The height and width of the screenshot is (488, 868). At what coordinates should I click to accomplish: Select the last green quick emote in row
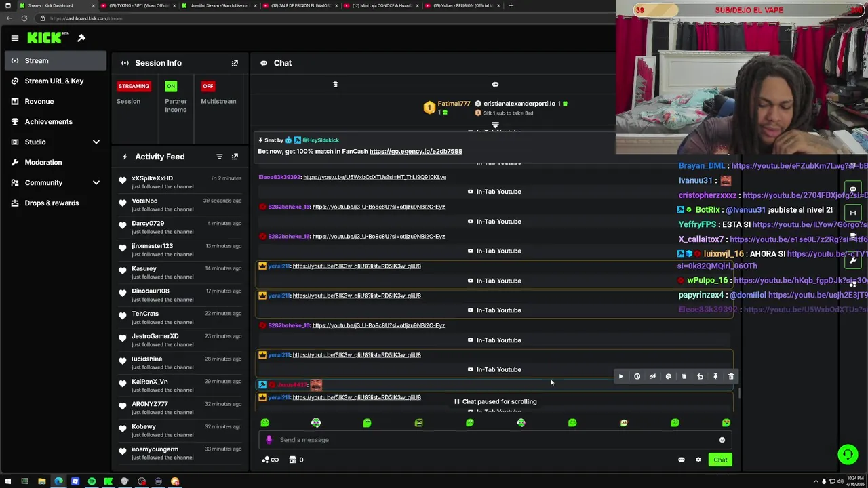tap(726, 423)
